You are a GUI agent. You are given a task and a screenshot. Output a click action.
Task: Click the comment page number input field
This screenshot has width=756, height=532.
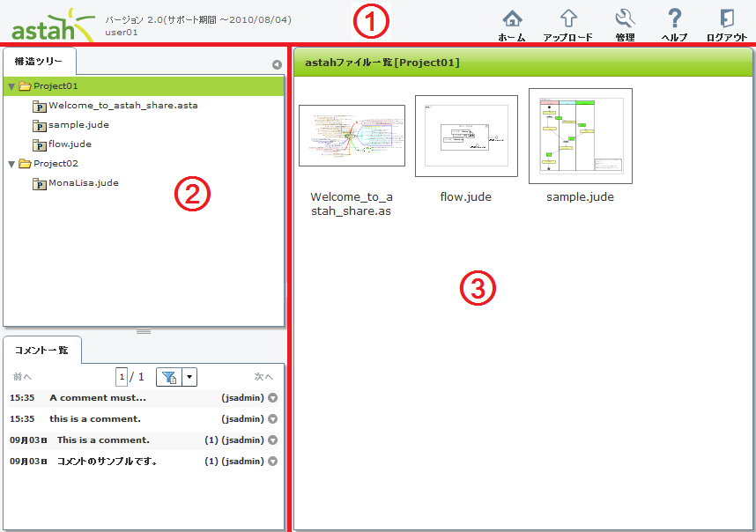(122, 377)
